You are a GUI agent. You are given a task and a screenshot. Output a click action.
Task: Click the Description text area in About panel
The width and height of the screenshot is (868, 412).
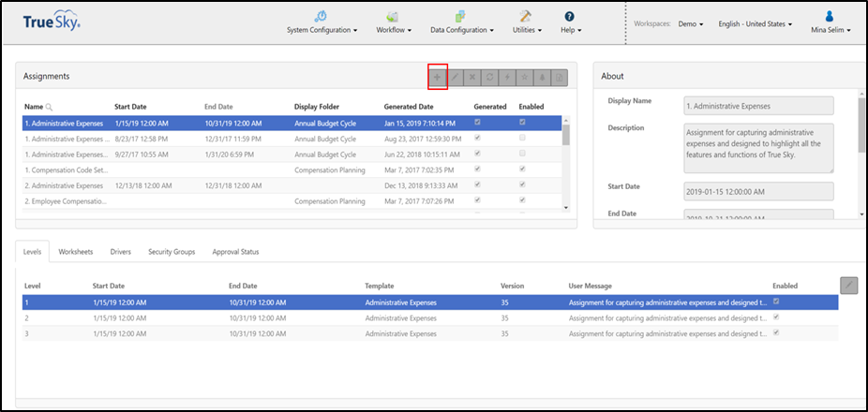(758, 148)
